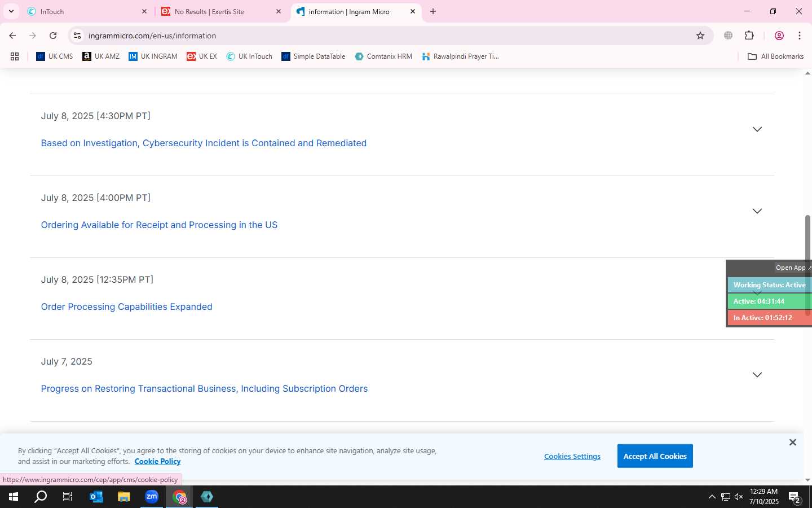812x508 pixels.
Task: Expand the July 7 Progress entry chevron
Action: (x=757, y=375)
